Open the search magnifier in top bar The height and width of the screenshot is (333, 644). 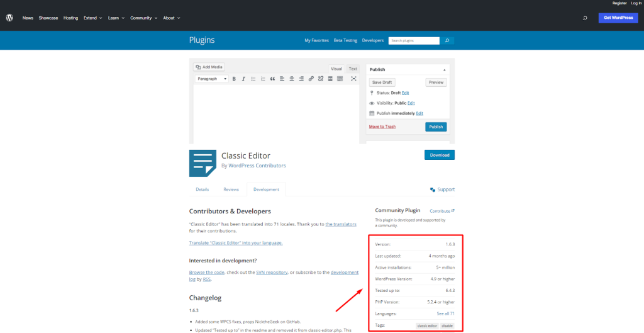click(x=585, y=18)
